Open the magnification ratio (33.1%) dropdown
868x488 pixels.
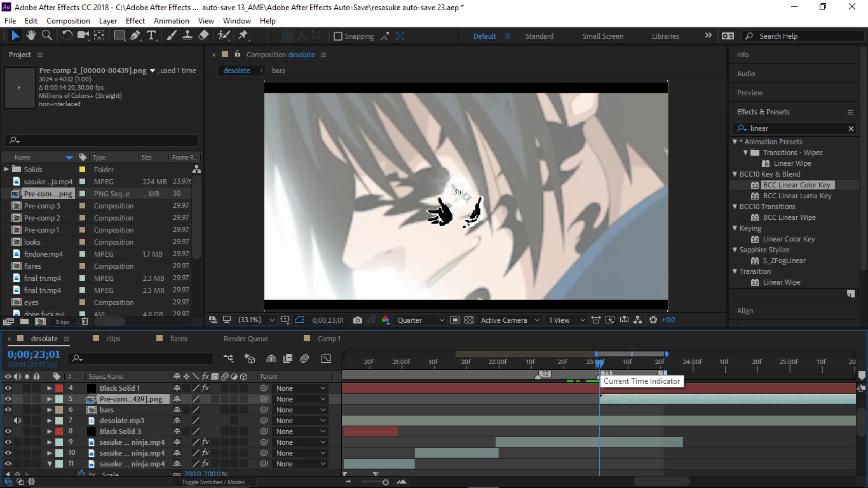(x=257, y=320)
